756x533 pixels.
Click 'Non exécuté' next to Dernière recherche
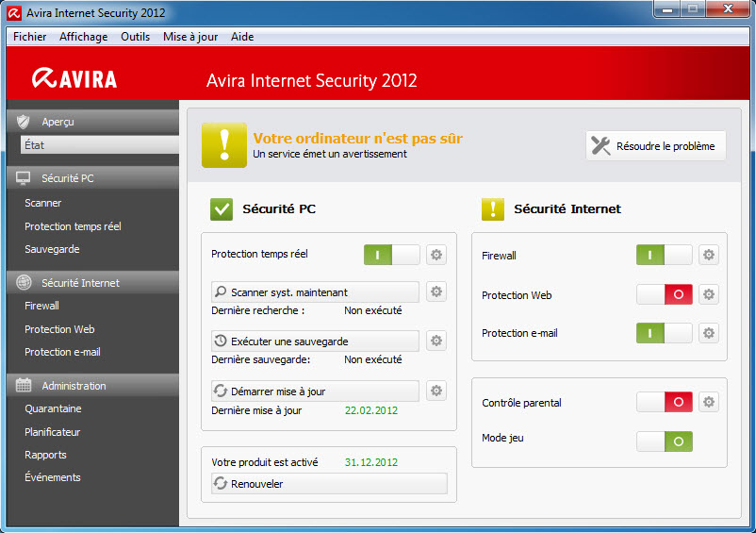click(373, 310)
